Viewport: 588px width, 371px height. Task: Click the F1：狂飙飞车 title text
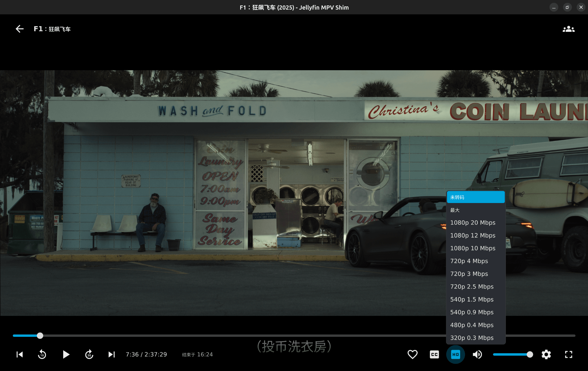[x=52, y=29]
